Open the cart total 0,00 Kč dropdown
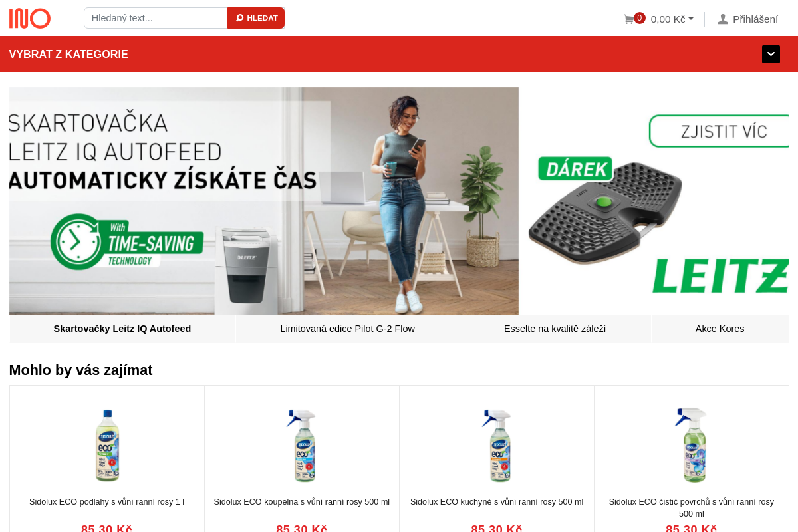 [x=672, y=19]
